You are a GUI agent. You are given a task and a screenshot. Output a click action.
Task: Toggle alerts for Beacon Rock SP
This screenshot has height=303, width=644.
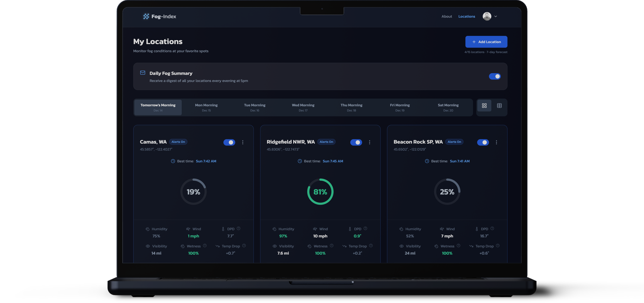pos(483,142)
